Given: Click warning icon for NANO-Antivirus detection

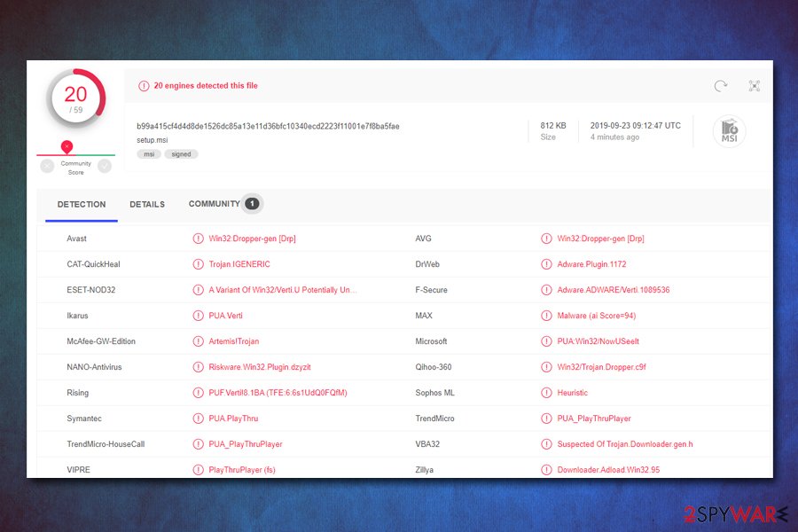Looking at the screenshot, I should (198, 367).
